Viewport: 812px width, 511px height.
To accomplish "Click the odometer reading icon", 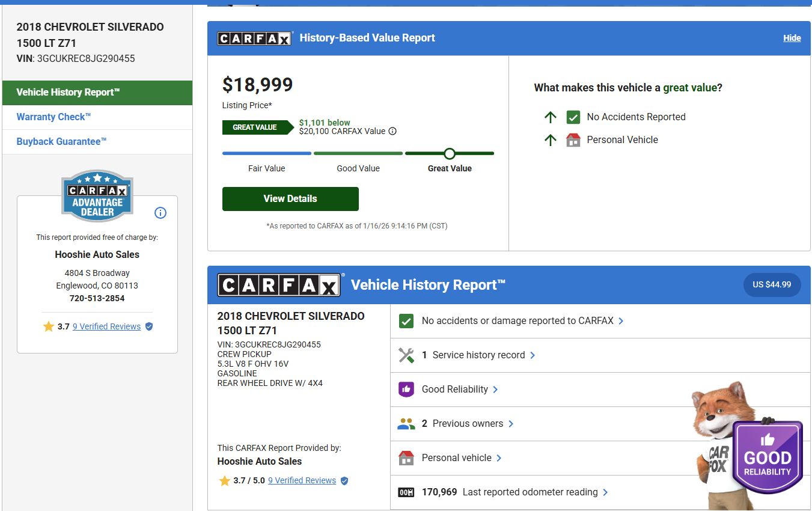I will click(x=406, y=492).
